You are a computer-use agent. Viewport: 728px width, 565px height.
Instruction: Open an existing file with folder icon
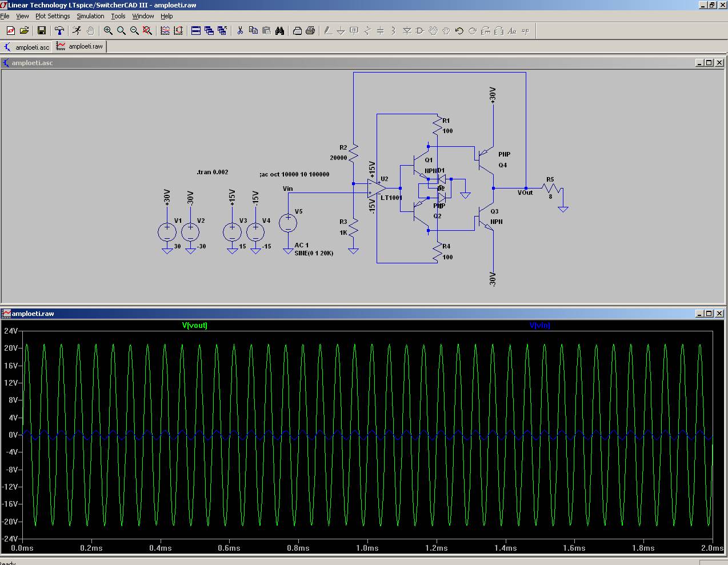pos(24,31)
